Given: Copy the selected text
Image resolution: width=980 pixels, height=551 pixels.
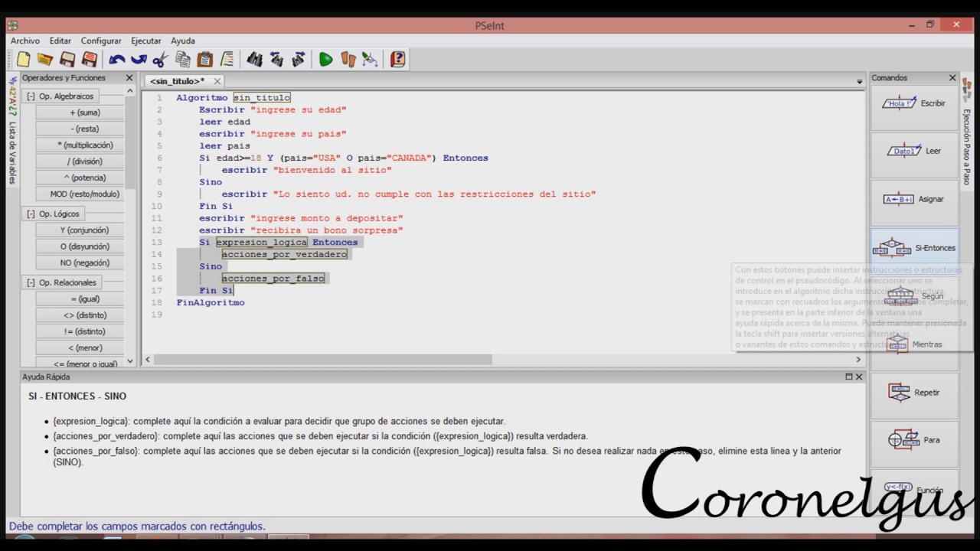Looking at the screenshot, I should click(x=182, y=59).
